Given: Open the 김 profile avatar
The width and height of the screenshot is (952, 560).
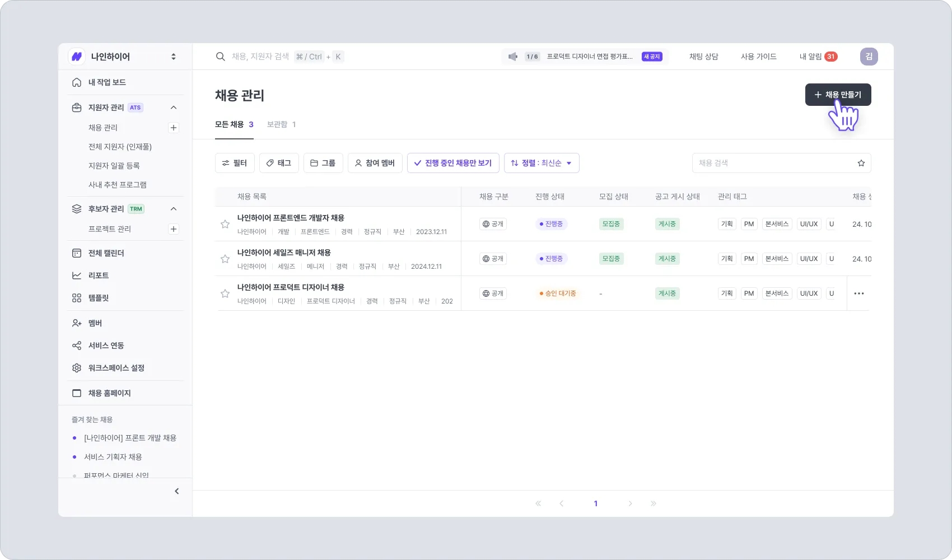Looking at the screenshot, I should (869, 57).
